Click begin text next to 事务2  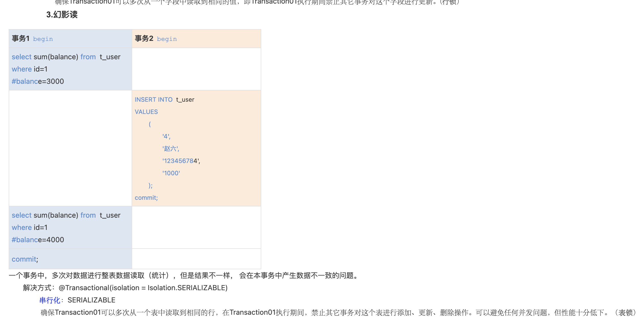pyautogui.click(x=167, y=39)
